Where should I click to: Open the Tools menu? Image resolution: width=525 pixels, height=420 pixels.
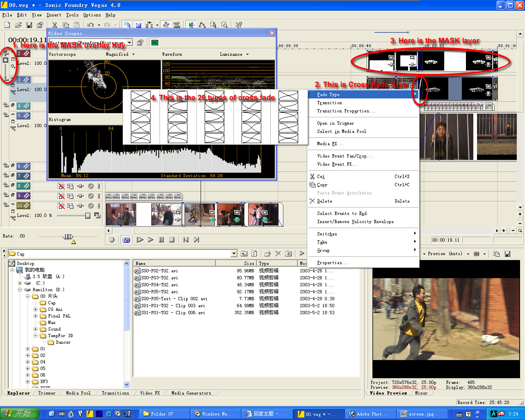(72, 15)
